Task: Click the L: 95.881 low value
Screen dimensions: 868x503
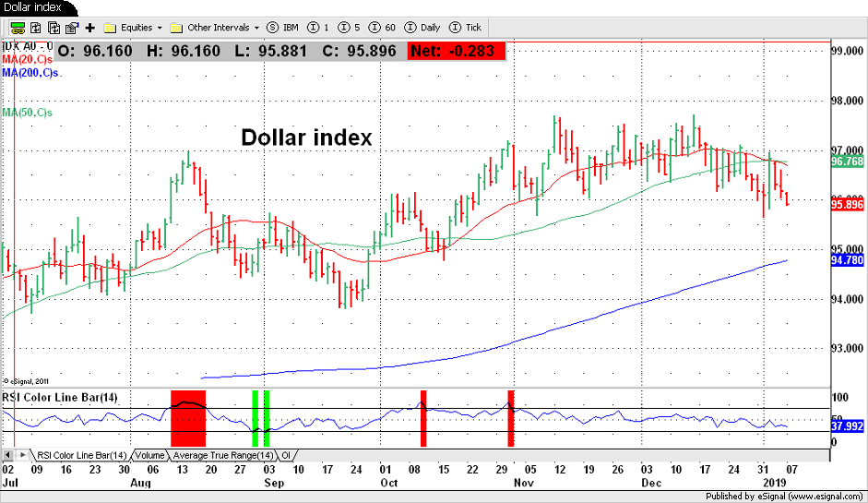Action: (x=270, y=51)
